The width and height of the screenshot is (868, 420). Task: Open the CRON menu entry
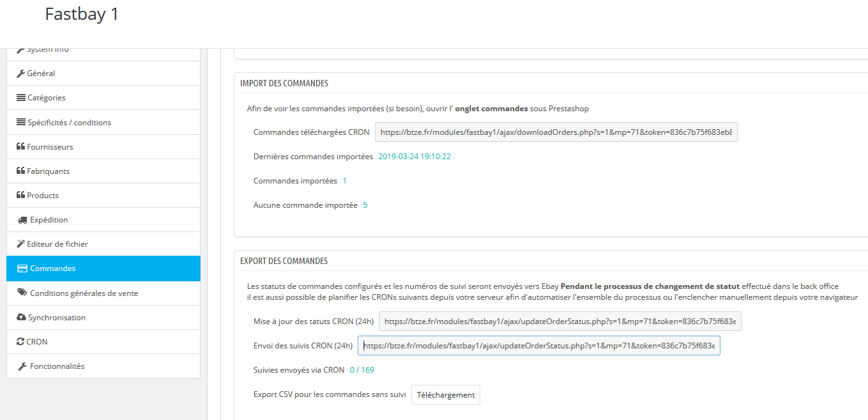coord(103,342)
